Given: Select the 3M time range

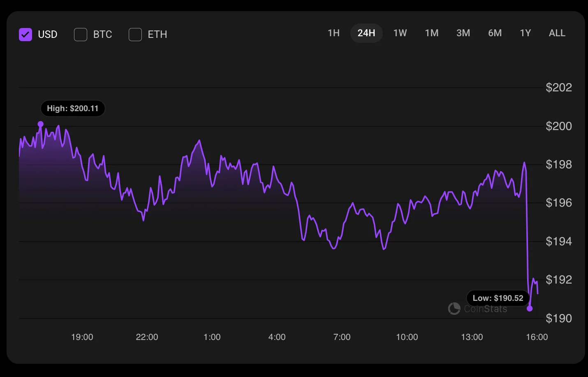Looking at the screenshot, I should (463, 33).
